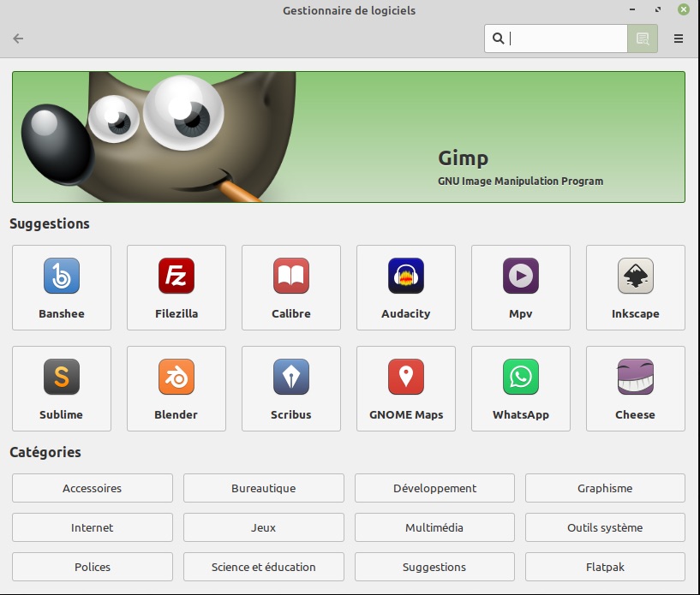Open Calibre from suggestions

tap(291, 288)
